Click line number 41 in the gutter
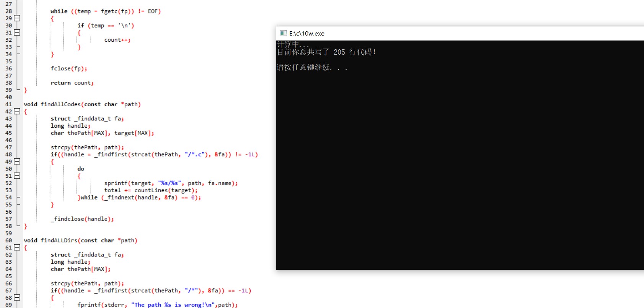644x308 pixels. click(8, 104)
